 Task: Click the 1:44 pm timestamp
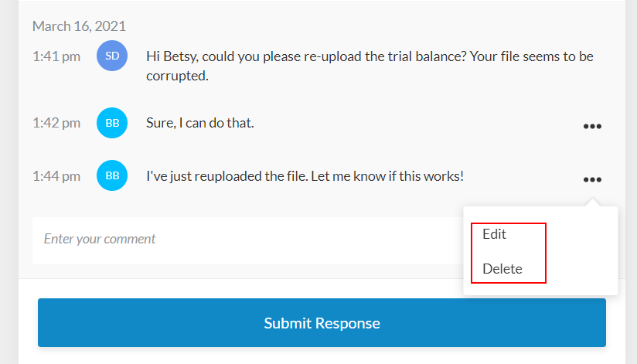pos(56,175)
